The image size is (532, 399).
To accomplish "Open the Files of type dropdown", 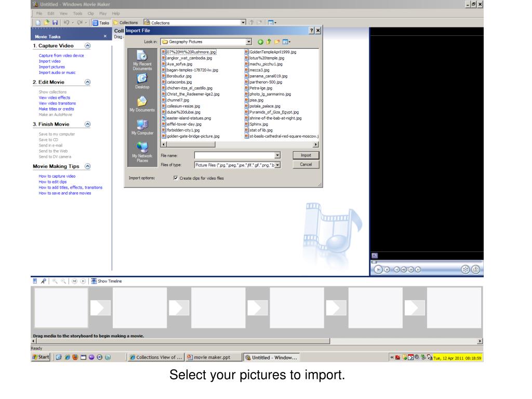I will click(277, 165).
